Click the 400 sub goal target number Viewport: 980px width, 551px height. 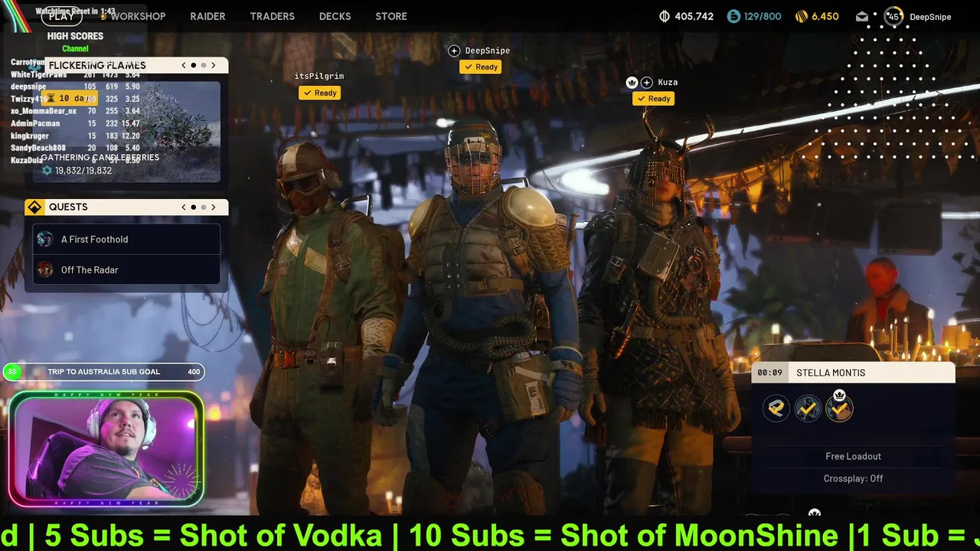click(194, 372)
